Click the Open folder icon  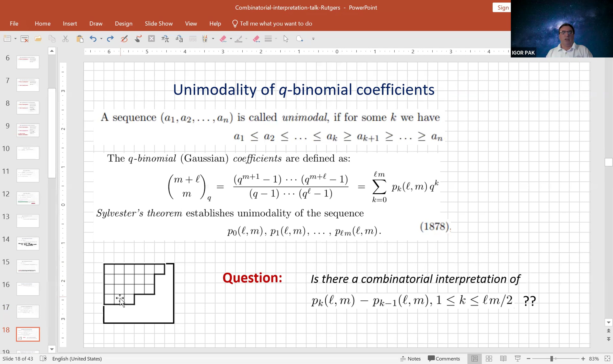pyautogui.click(x=38, y=39)
